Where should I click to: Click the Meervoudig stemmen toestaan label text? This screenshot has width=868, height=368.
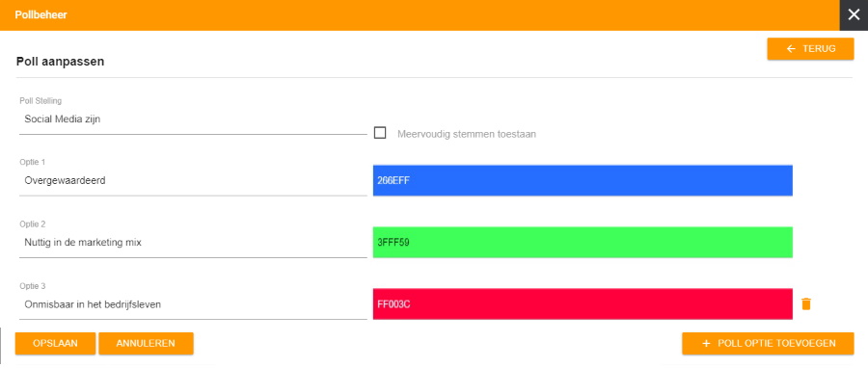tap(466, 134)
